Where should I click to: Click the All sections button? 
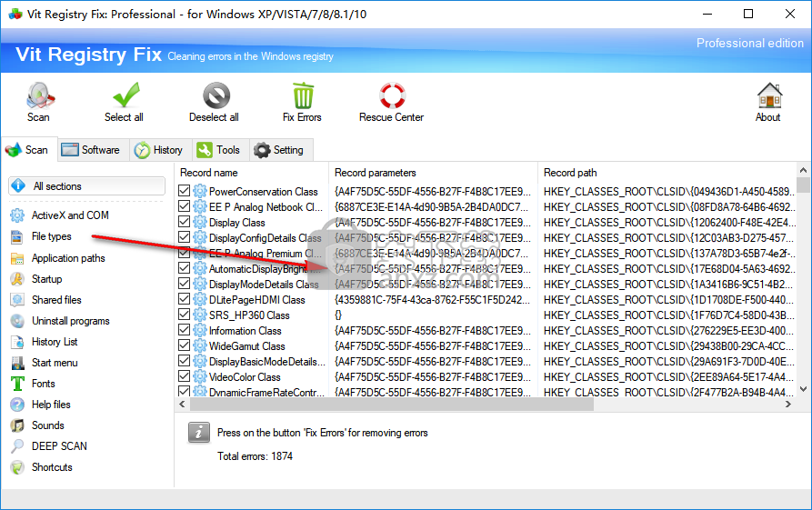[x=86, y=185]
